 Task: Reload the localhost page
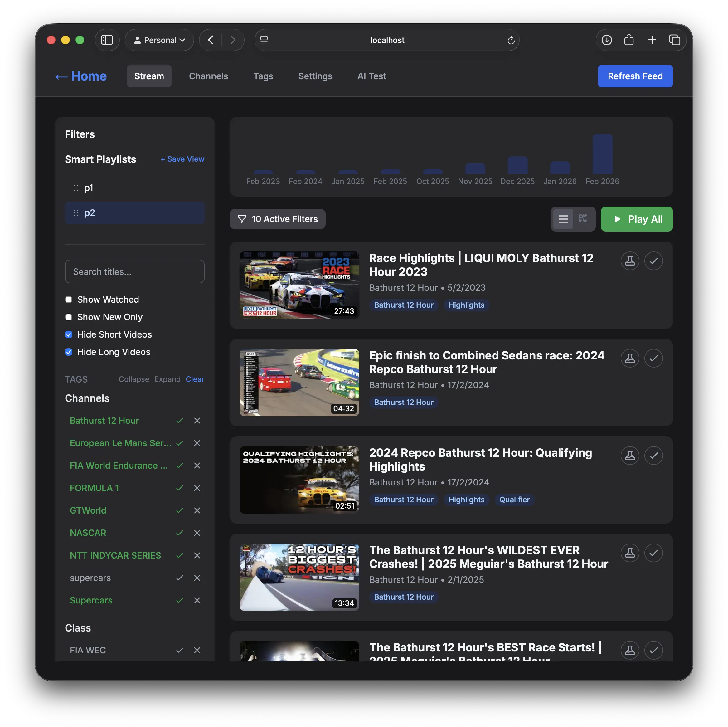(511, 40)
